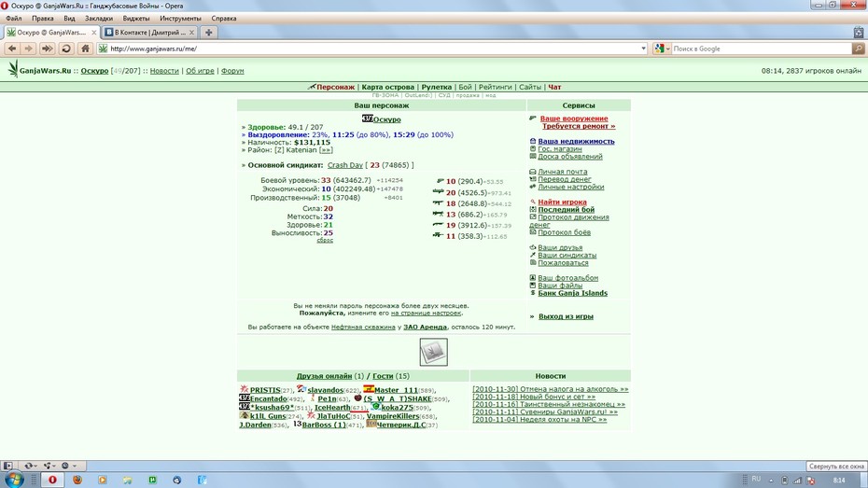Open the Личная почта link
Screen dimensions: 868x488
coord(563,172)
